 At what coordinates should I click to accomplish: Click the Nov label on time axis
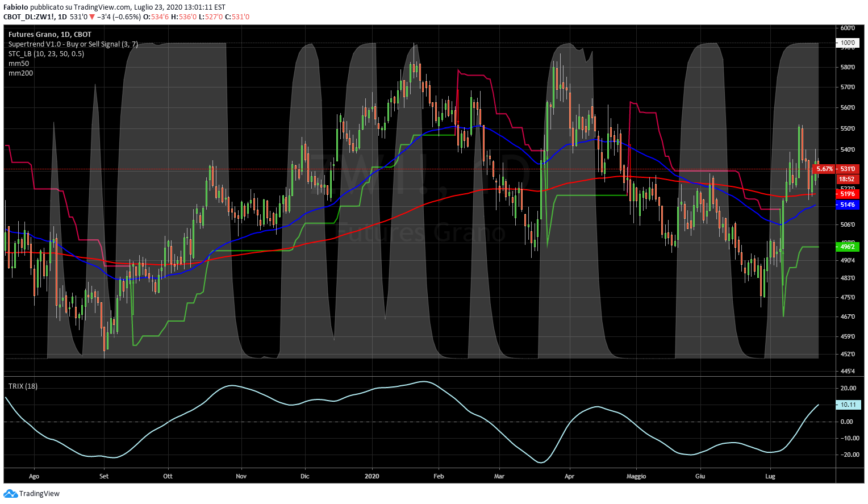pos(241,476)
